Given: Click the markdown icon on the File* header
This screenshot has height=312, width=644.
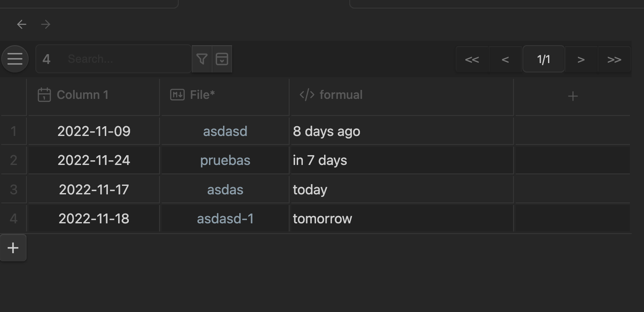Looking at the screenshot, I should click(177, 95).
